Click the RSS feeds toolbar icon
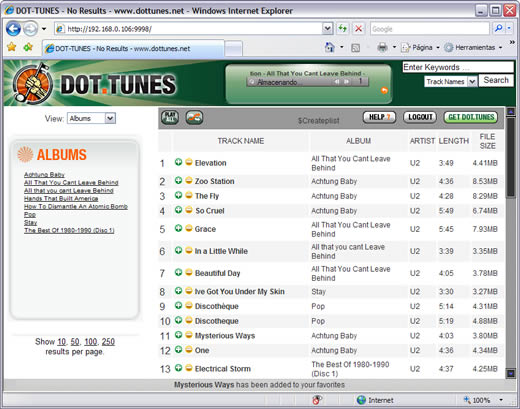 point(355,48)
